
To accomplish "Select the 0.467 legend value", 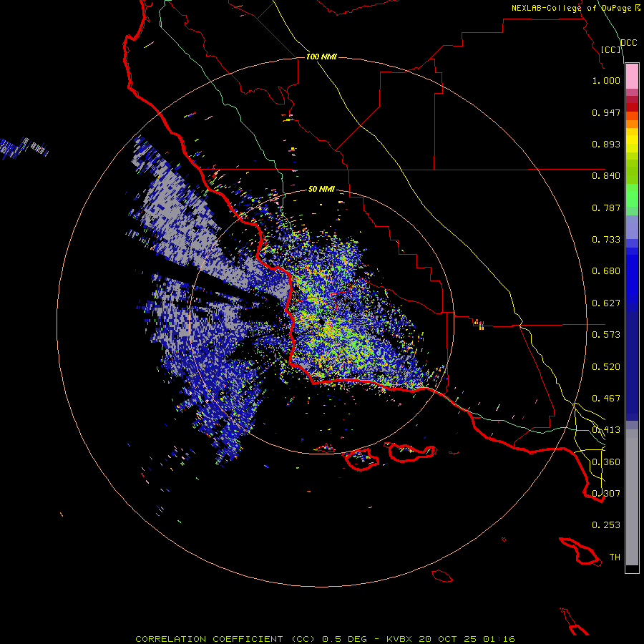I will pos(606,399).
